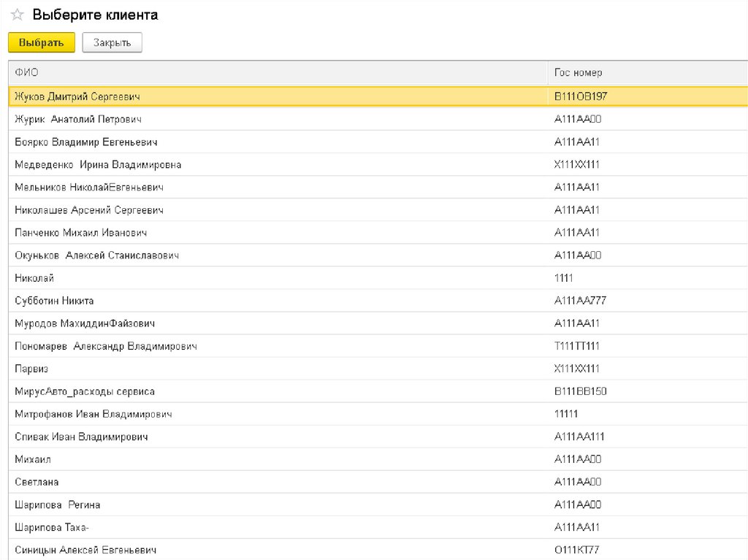Select client Панченко Михаил Иванович
The height and width of the screenshot is (560, 748).
(x=80, y=233)
